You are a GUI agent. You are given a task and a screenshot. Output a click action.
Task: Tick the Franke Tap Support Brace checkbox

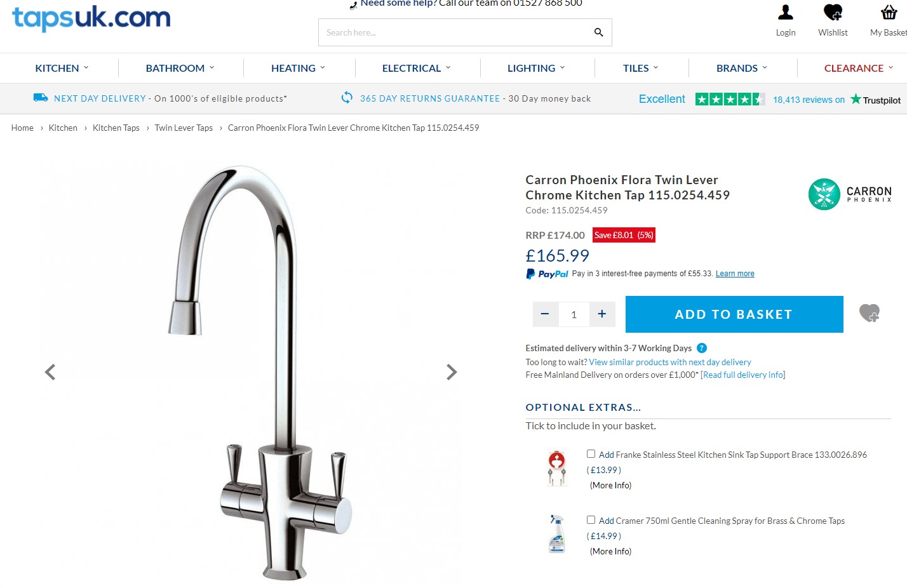pos(591,454)
